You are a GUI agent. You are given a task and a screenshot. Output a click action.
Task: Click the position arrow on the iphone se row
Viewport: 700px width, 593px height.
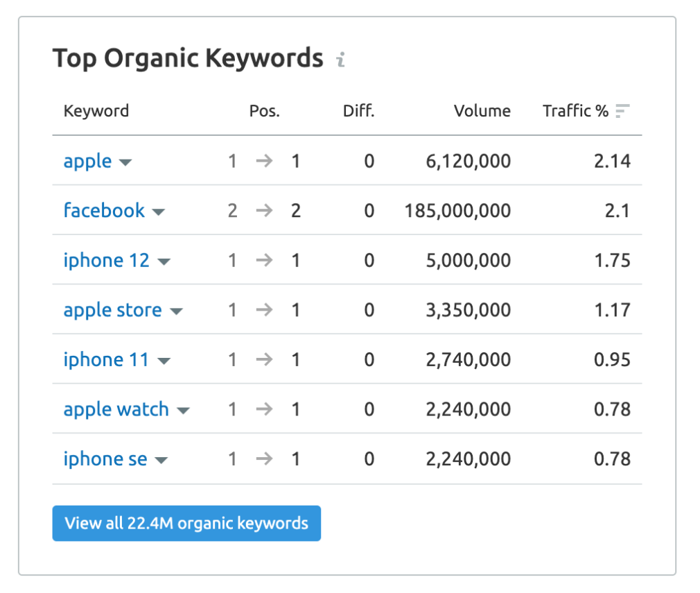(x=264, y=458)
